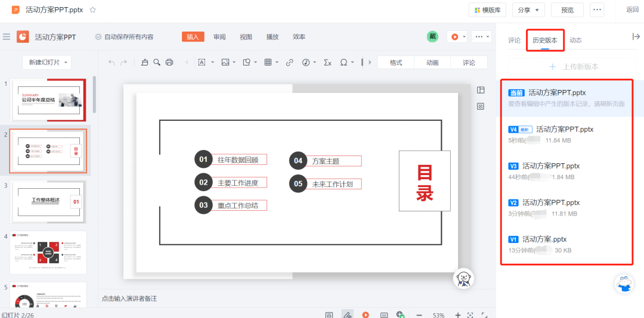Switch to the 插入 tab

193,36
